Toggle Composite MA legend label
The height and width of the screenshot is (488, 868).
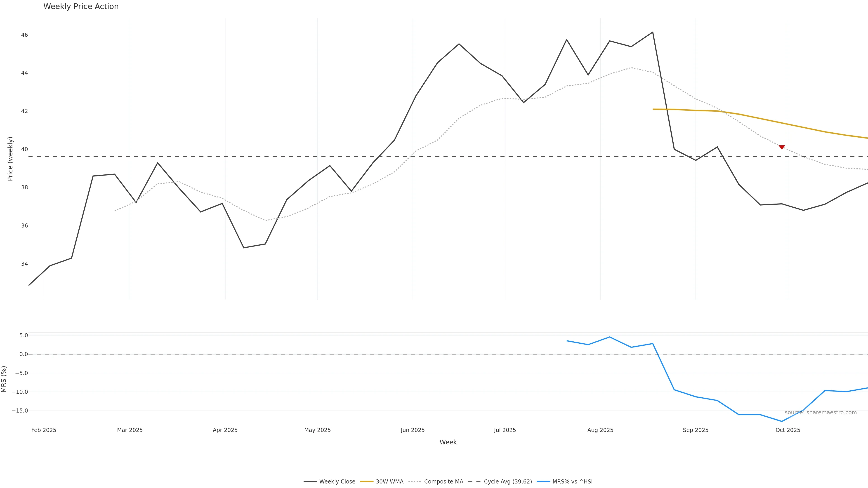443,482
